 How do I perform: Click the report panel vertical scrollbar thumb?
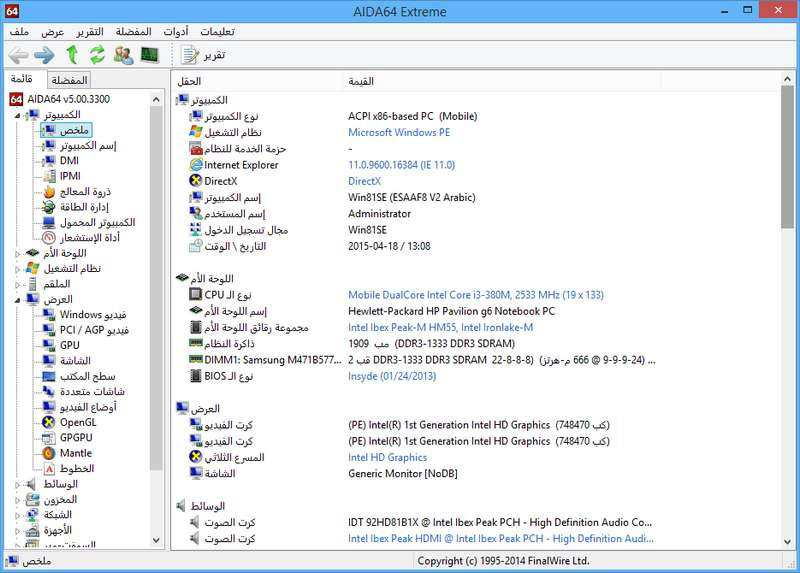pos(787,157)
